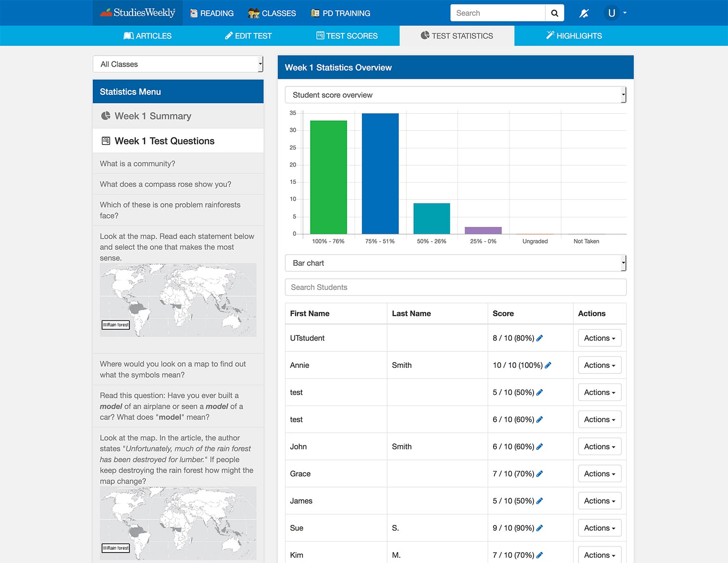Open the Student score overview dropdown
Viewport: 728px width, 563px height.
pyautogui.click(x=455, y=95)
